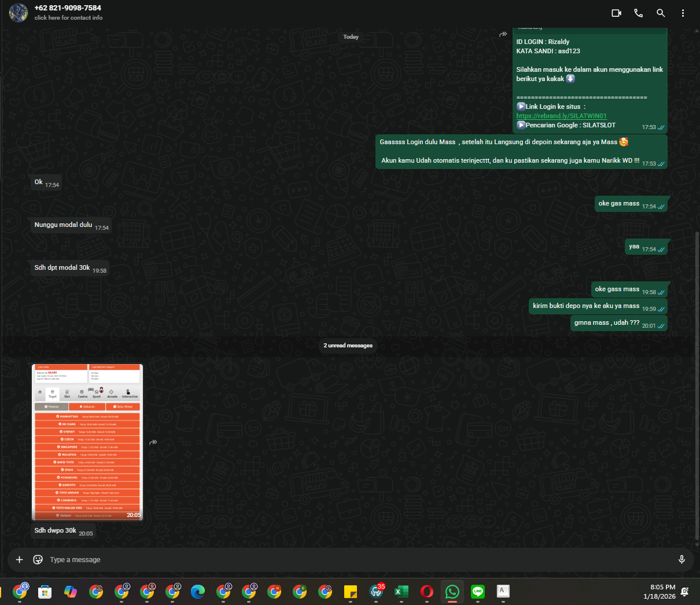
Task: Open the rebrand.ly/SILATWIN01 link
Action: click(x=561, y=116)
